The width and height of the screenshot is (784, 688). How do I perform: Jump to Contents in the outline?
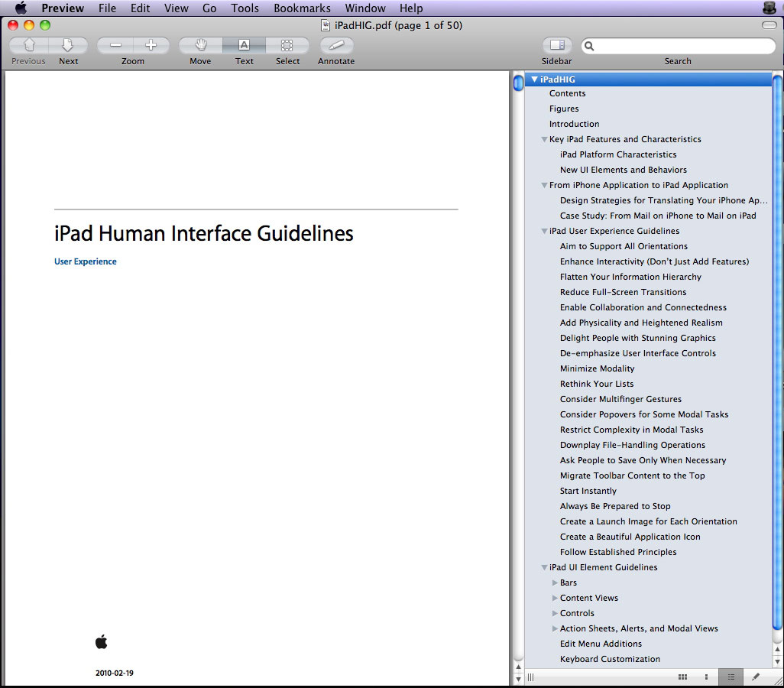coord(567,93)
